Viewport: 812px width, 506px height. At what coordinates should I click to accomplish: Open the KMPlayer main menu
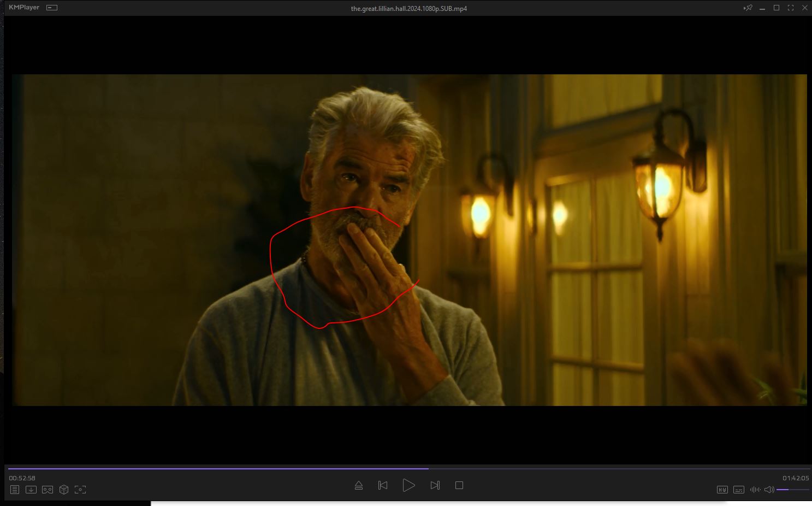24,8
